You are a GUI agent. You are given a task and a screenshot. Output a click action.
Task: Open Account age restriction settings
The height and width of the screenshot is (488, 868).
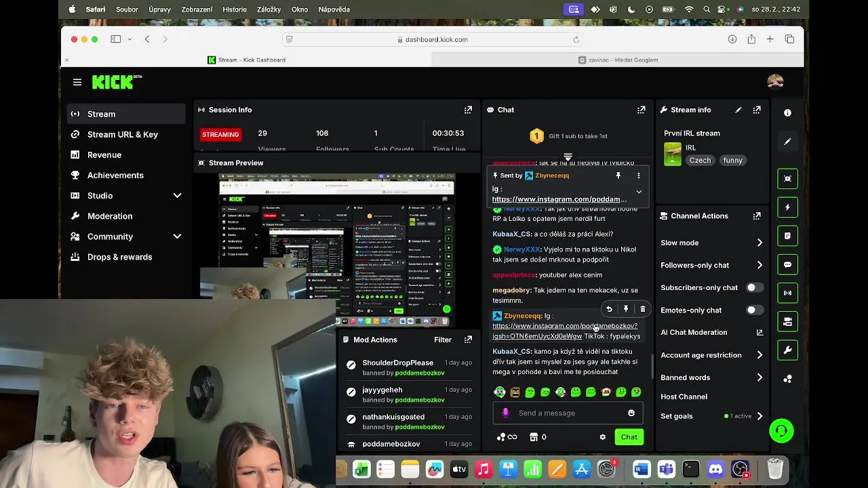pos(712,355)
